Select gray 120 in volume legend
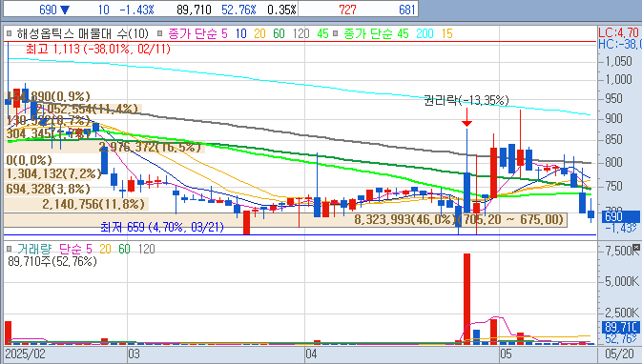 [x=147, y=249]
